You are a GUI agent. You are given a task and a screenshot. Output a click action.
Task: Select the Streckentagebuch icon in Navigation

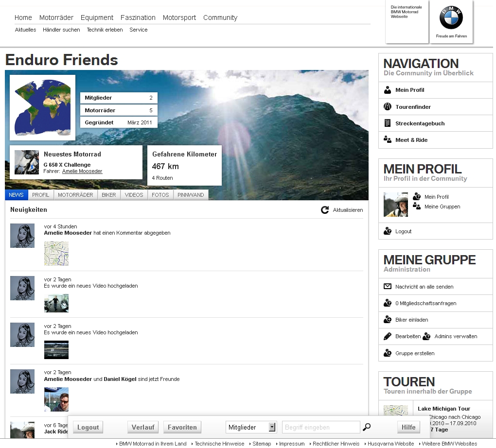(x=388, y=123)
